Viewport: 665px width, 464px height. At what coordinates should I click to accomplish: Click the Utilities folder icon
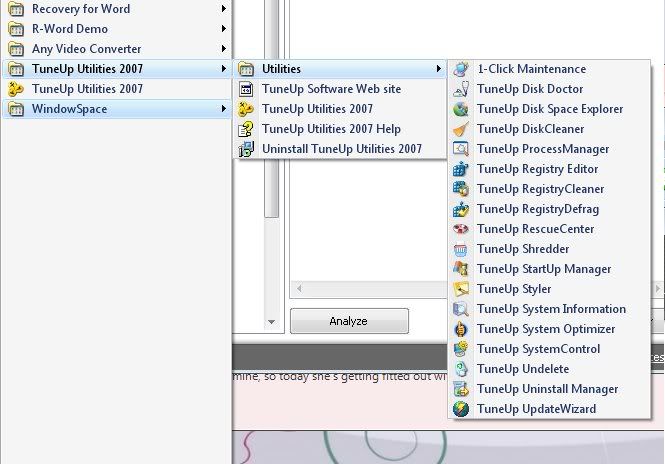tap(246, 69)
